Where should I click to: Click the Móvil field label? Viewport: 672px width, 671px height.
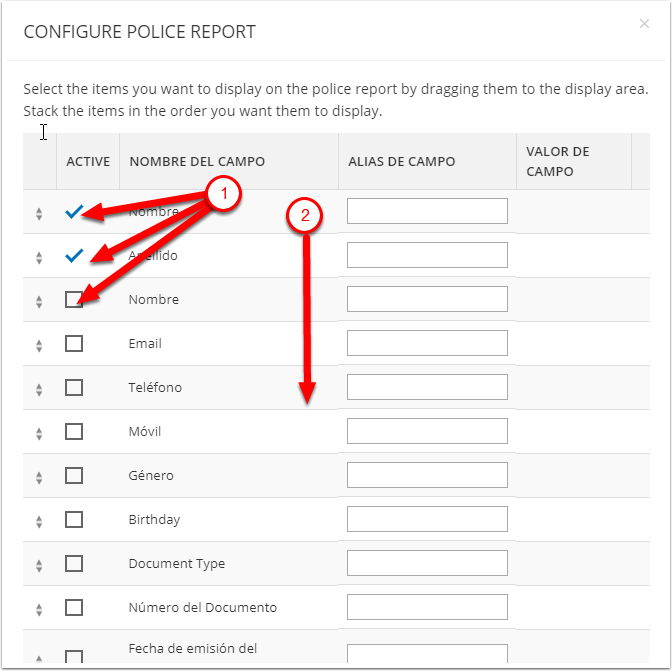pos(145,431)
